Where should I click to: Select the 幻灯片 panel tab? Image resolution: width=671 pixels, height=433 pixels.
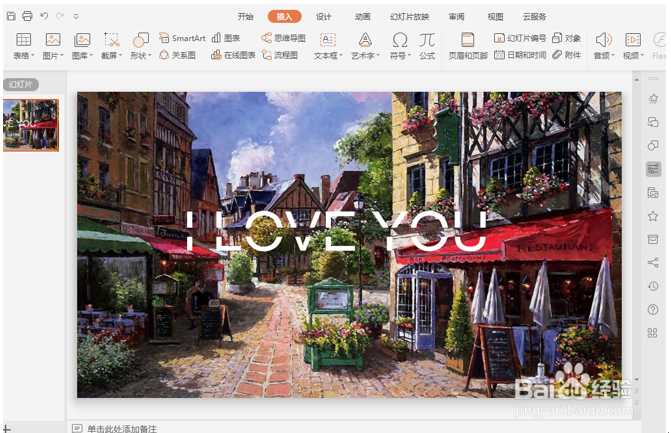[x=21, y=84]
